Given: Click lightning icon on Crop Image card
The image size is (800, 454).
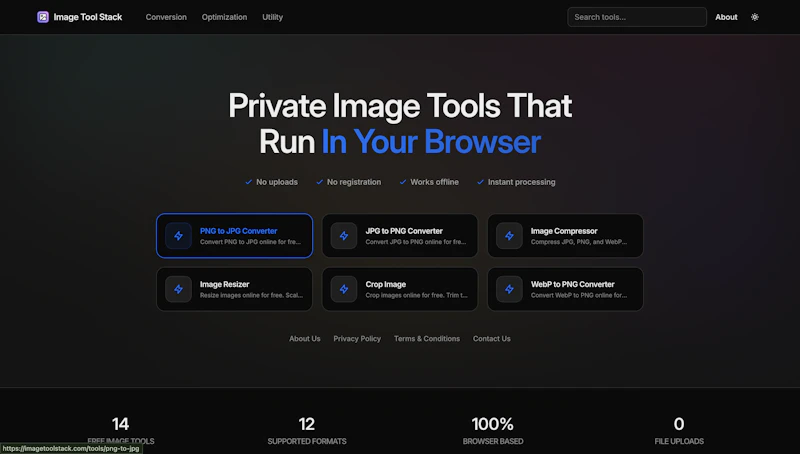Looking at the screenshot, I should point(344,289).
